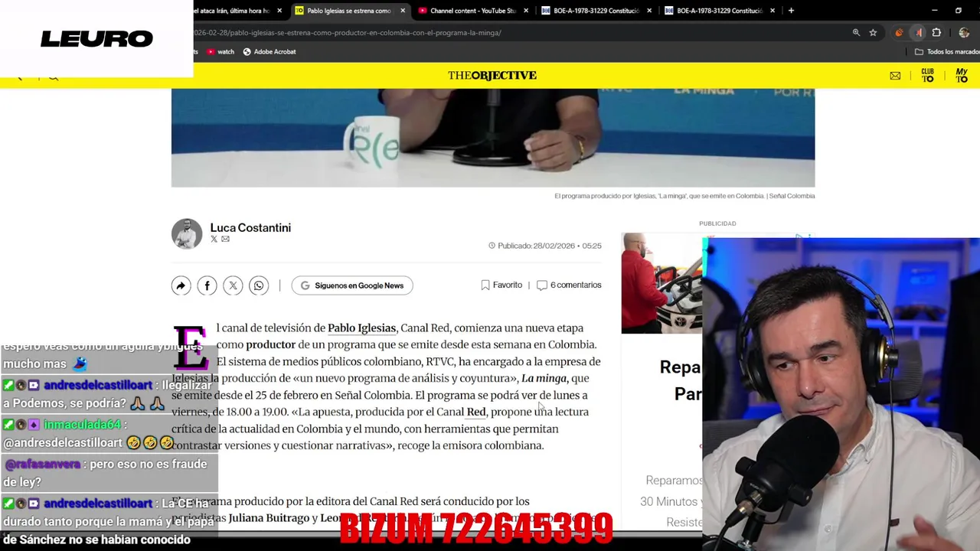This screenshot has height=551, width=980.
Task: Open newsletter envelope icon in header
Action: click(895, 76)
